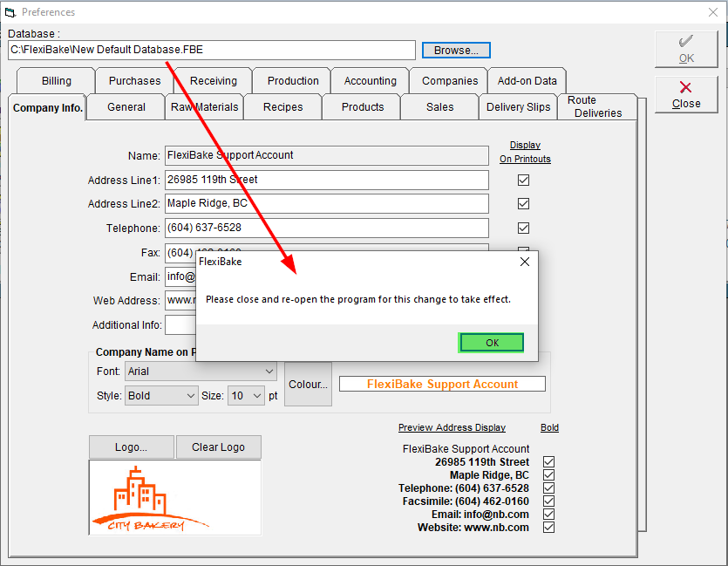728x566 pixels.
Task: Click the unlabelled preview line 'FlexiBake Support Account'
Action: (466, 449)
